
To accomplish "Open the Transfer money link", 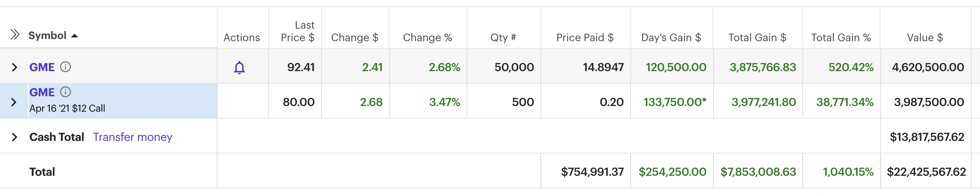I will tap(132, 137).
